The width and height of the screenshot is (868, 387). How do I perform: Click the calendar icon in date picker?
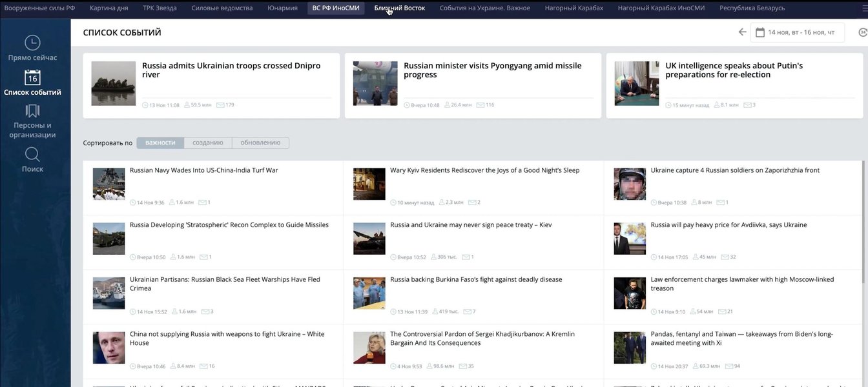760,32
